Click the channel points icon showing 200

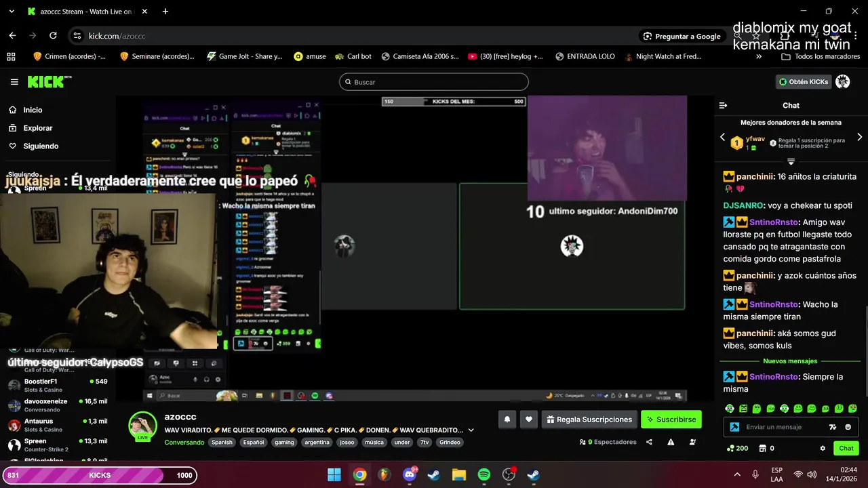(x=730, y=448)
